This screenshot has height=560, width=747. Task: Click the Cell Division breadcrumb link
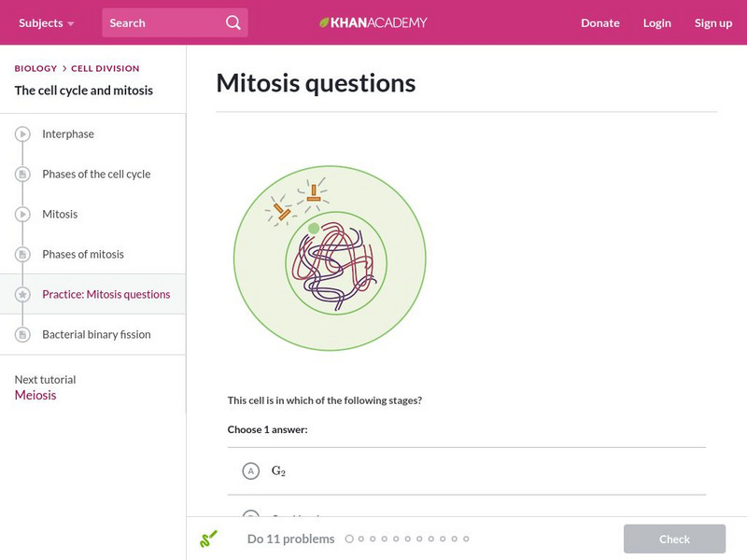[106, 68]
